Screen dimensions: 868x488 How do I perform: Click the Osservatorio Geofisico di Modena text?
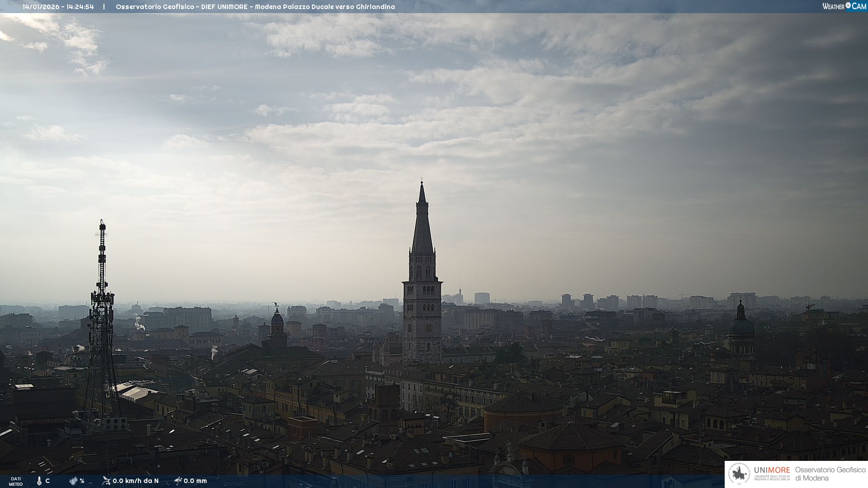coord(830,474)
